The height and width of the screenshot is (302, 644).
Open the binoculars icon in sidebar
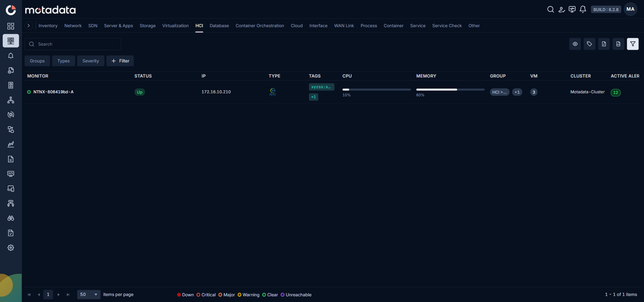tap(11, 218)
